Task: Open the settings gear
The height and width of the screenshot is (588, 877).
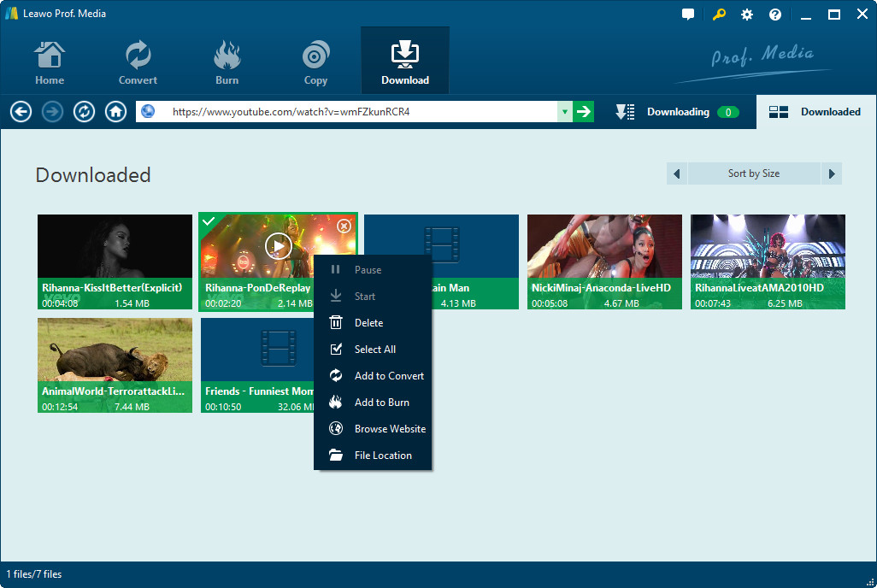Action: [747, 15]
